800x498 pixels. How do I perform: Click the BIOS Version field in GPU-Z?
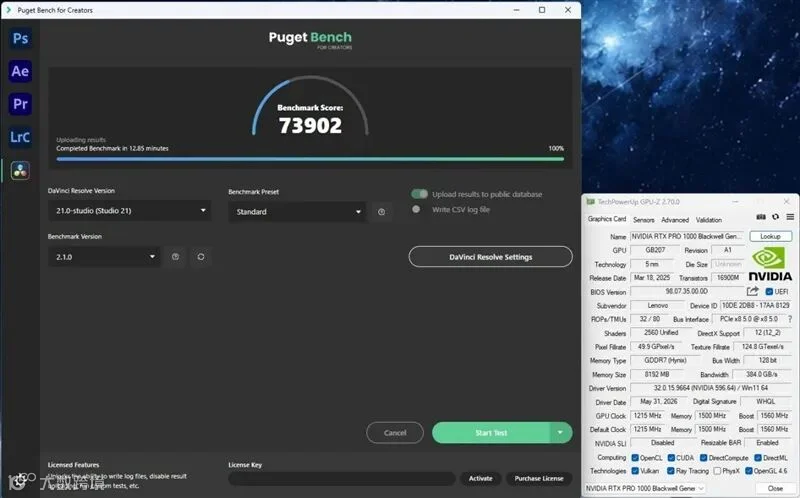[x=687, y=291]
